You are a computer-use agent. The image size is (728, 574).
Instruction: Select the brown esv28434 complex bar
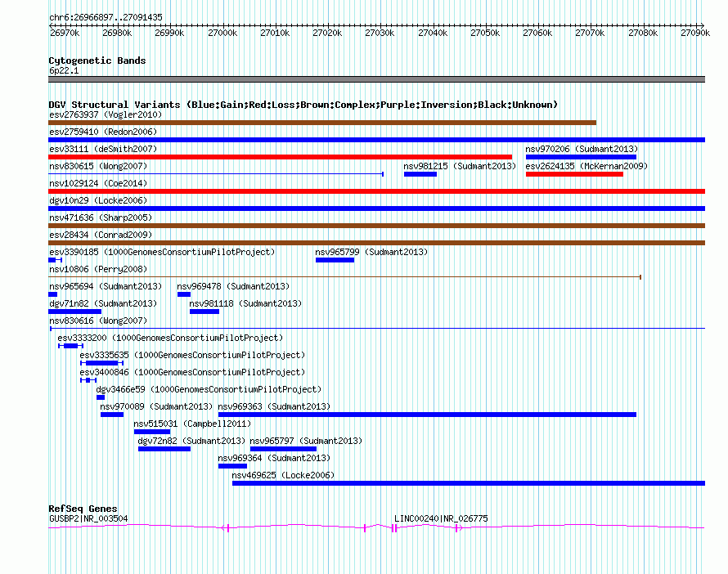click(376, 243)
